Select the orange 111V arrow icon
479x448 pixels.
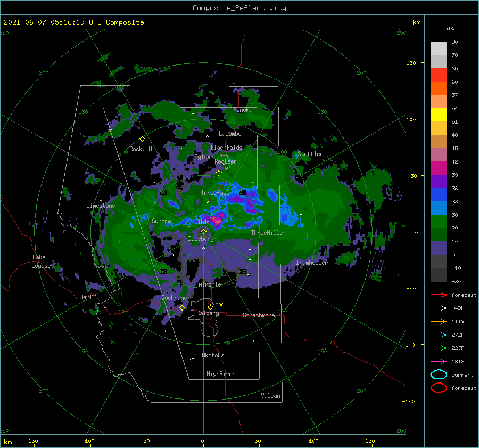[439, 321]
